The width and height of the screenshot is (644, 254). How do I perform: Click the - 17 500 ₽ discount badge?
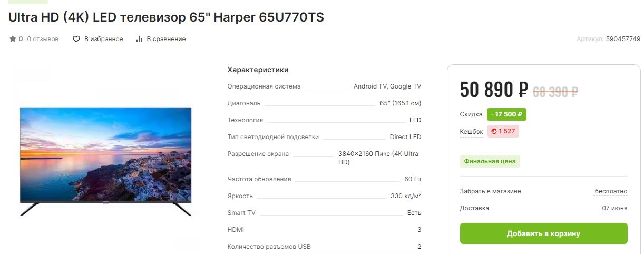click(506, 114)
